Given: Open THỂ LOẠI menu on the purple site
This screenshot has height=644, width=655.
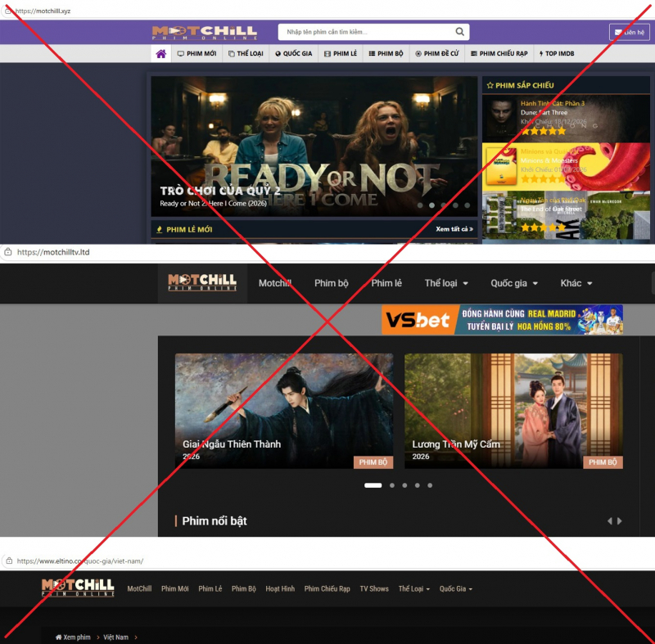Looking at the screenshot, I should tap(246, 53).
